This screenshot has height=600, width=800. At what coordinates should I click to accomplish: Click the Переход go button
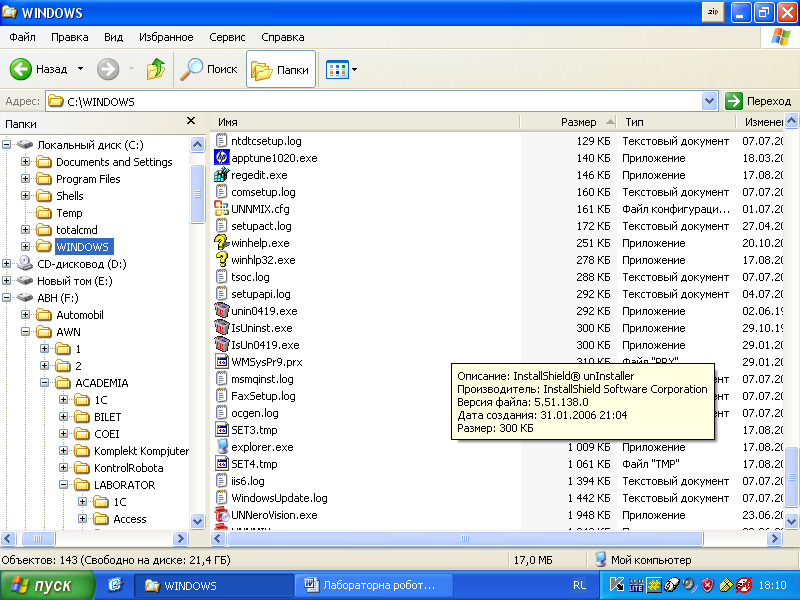point(758,101)
